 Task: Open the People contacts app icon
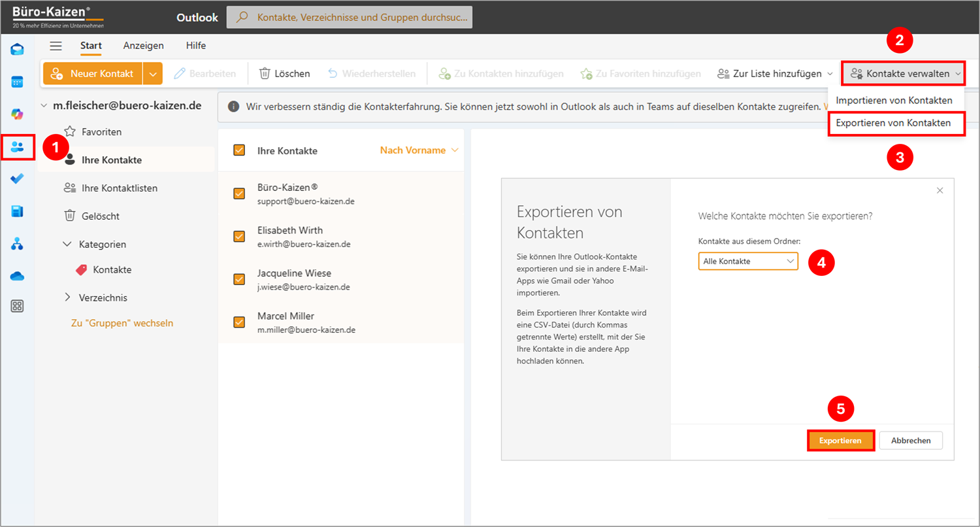pyautogui.click(x=18, y=147)
